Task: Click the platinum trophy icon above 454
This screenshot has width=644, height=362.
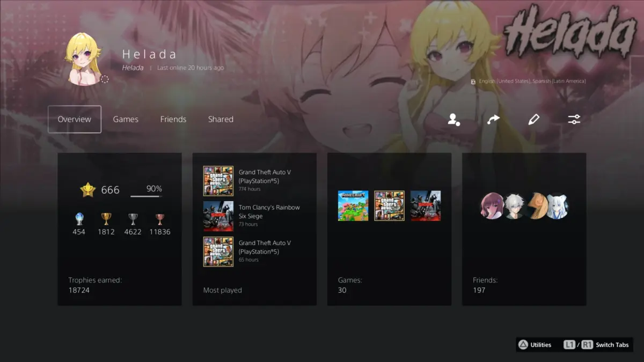Action: click(79, 219)
